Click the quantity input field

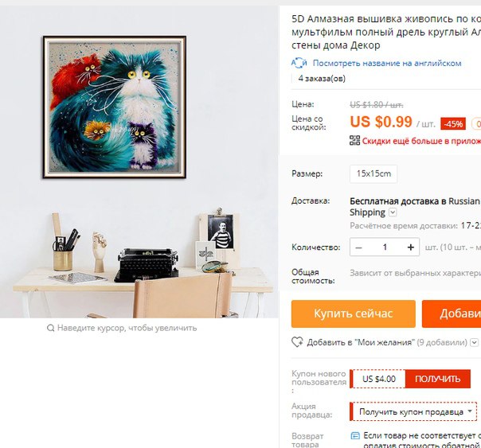[x=385, y=247]
